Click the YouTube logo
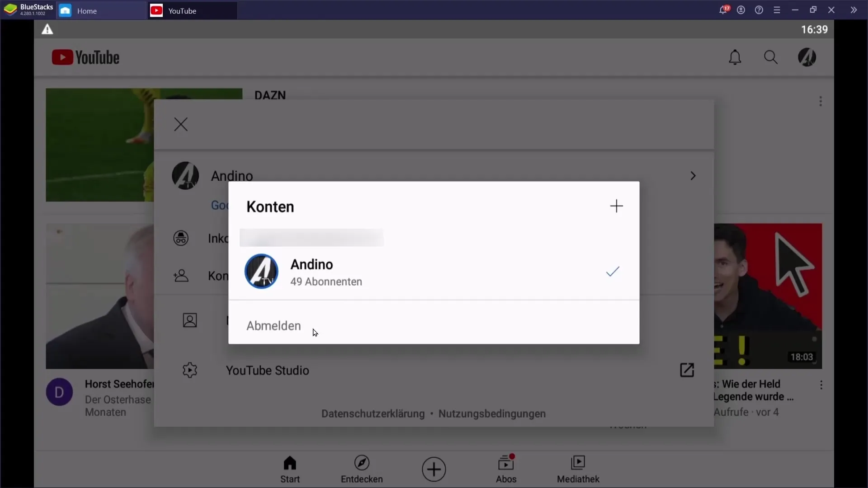Screen dimensions: 868x488 85,57
